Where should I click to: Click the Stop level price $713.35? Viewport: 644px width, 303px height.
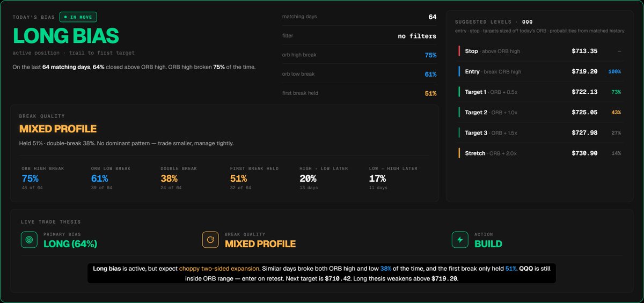click(x=584, y=51)
